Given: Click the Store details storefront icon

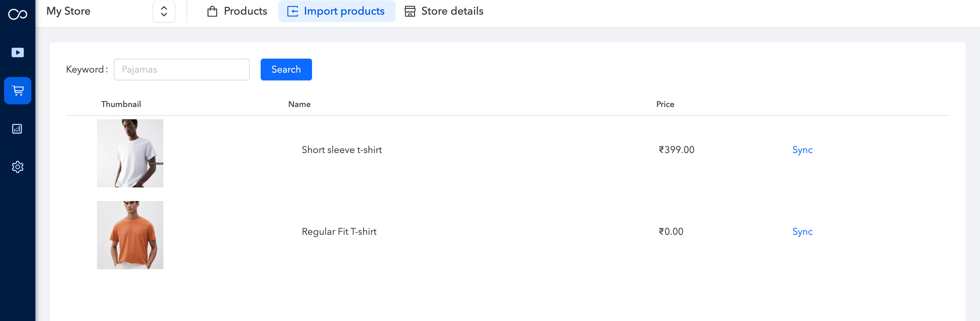Looking at the screenshot, I should (409, 11).
